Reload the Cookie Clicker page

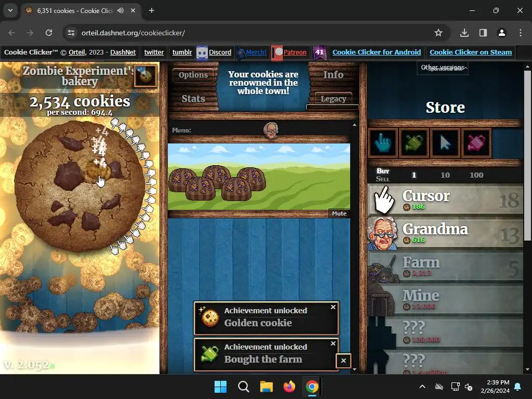tap(49, 33)
